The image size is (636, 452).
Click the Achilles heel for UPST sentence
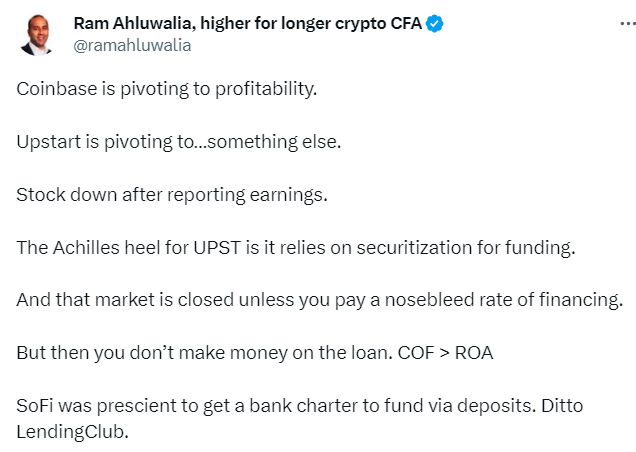coord(296,248)
